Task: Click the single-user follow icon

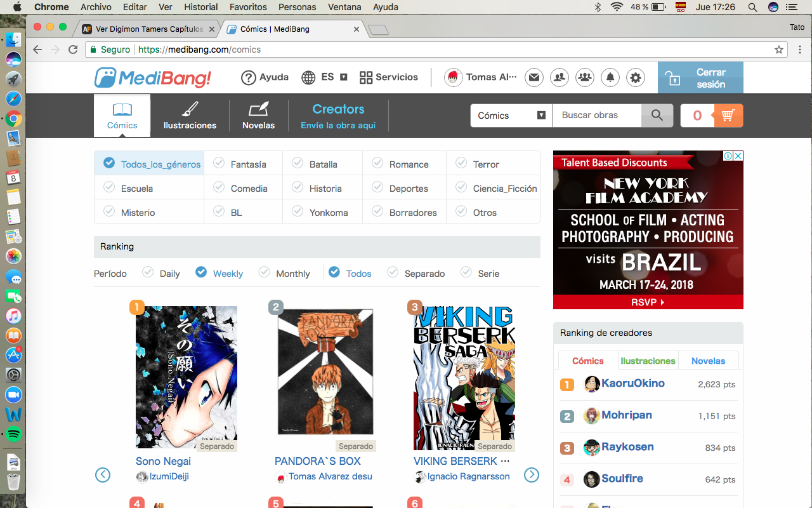Action: (x=560, y=77)
